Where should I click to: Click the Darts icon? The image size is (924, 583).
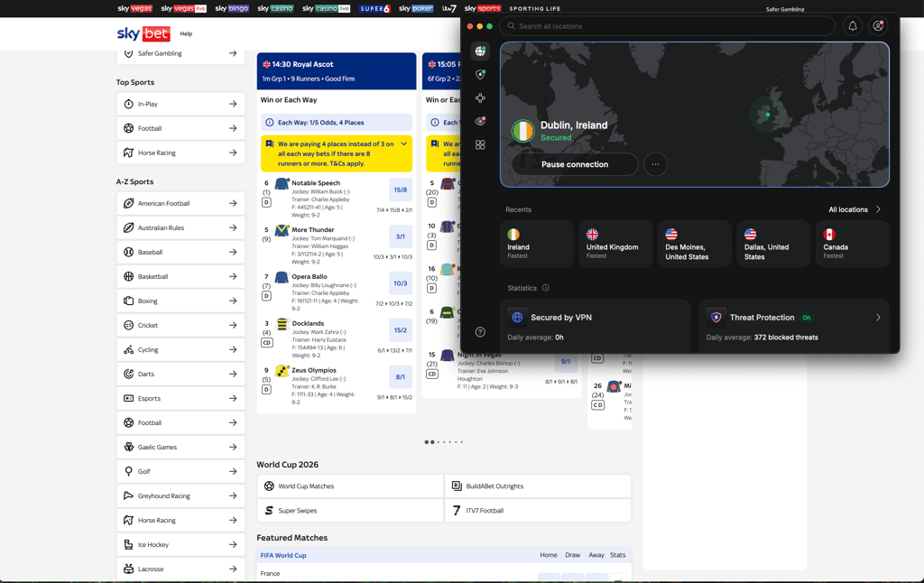pos(128,374)
